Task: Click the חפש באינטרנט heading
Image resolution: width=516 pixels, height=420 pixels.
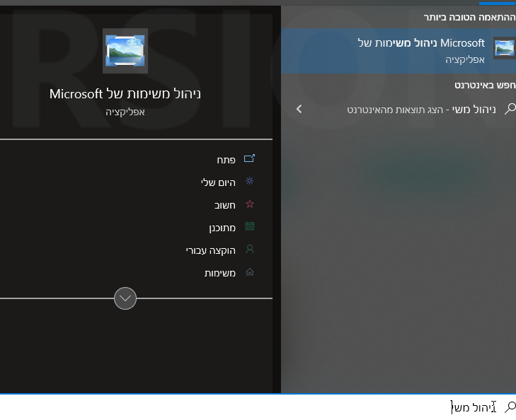Action: (x=485, y=85)
